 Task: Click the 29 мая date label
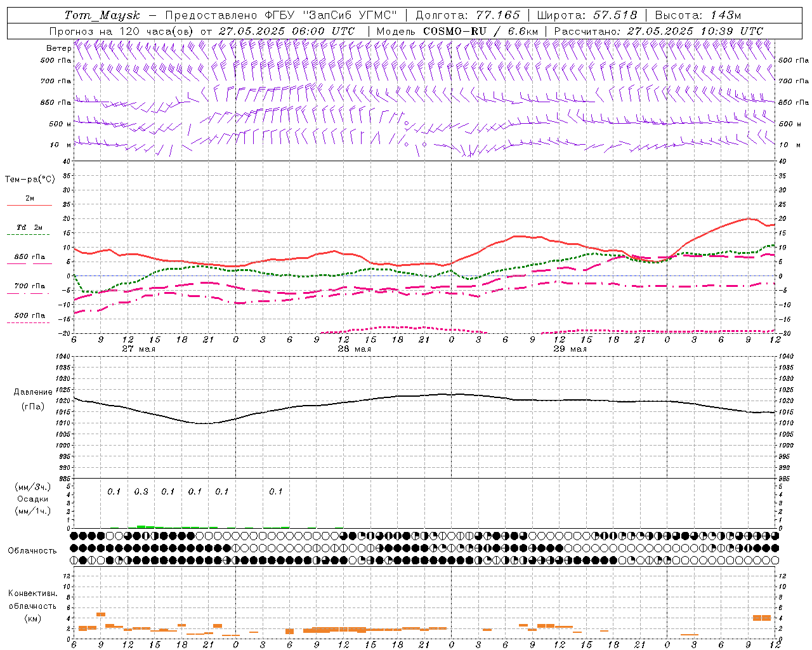click(x=570, y=349)
